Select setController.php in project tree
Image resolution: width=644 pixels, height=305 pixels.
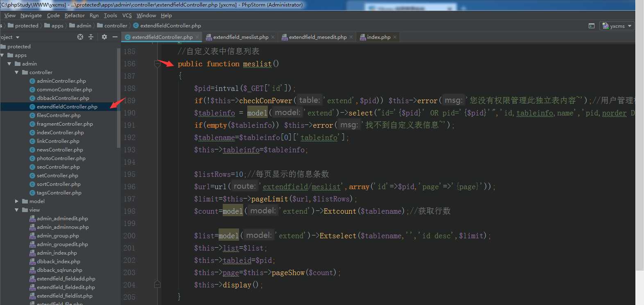tap(57, 176)
